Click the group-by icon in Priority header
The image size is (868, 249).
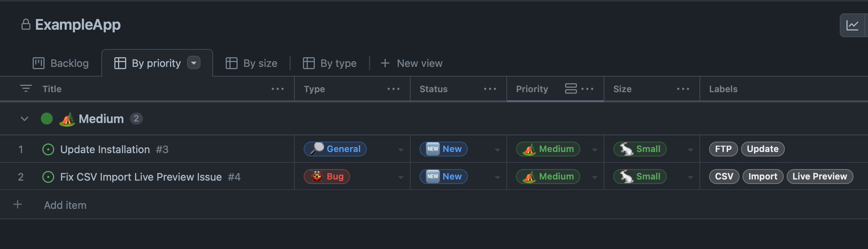[x=571, y=88]
